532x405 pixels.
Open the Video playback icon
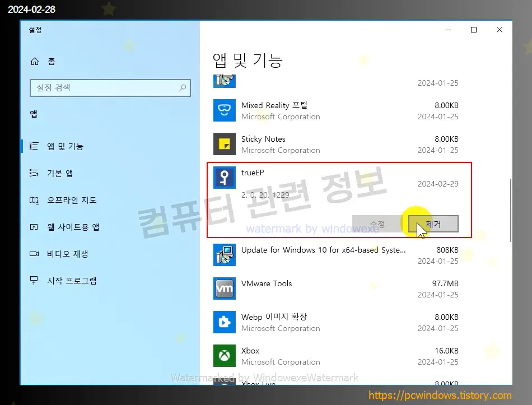coord(34,254)
